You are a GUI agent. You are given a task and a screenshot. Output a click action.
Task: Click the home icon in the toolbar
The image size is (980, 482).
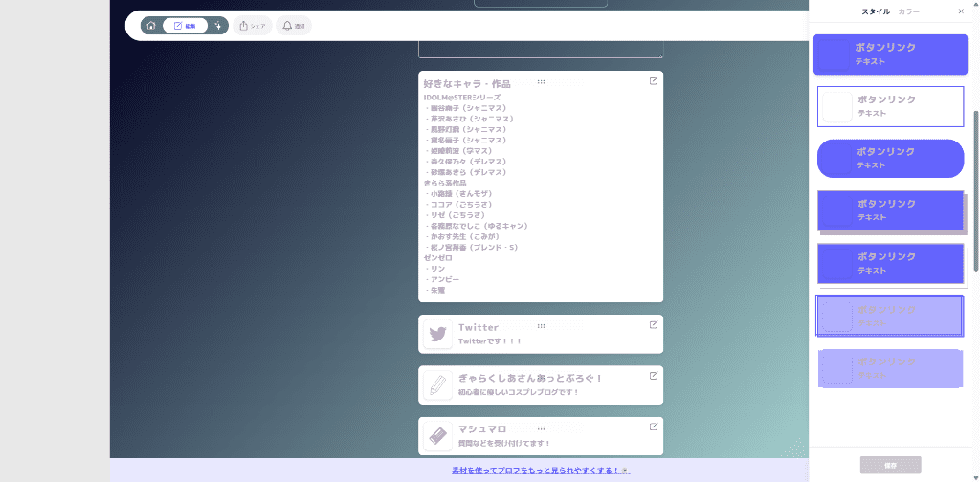pos(151,26)
